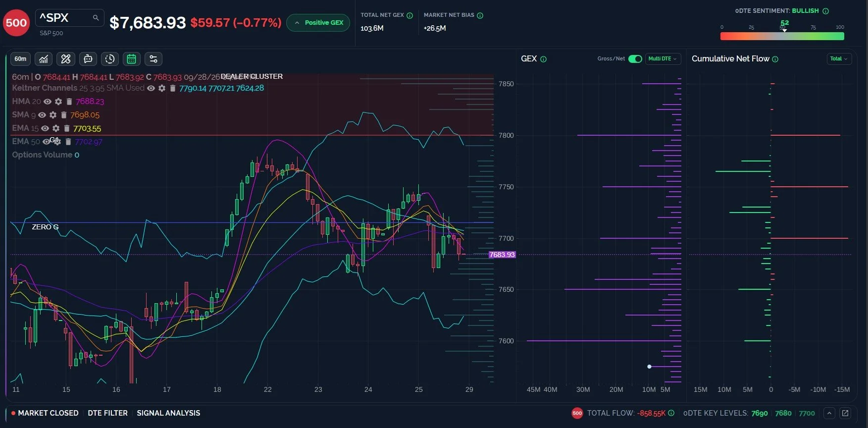Toggle the Gross/Net switch
This screenshot has width=868, height=428.
pos(635,59)
